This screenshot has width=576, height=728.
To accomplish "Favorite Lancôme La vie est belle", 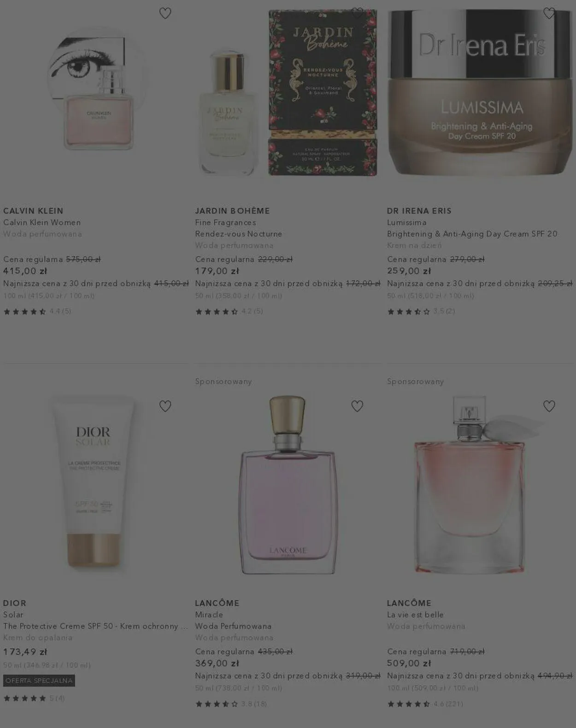I will tap(549, 406).
